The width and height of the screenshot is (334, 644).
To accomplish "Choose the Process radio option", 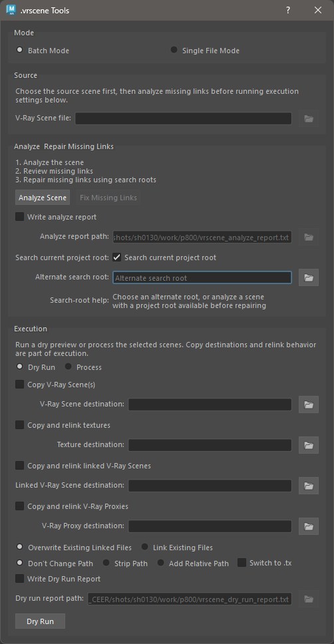I will (68, 367).
